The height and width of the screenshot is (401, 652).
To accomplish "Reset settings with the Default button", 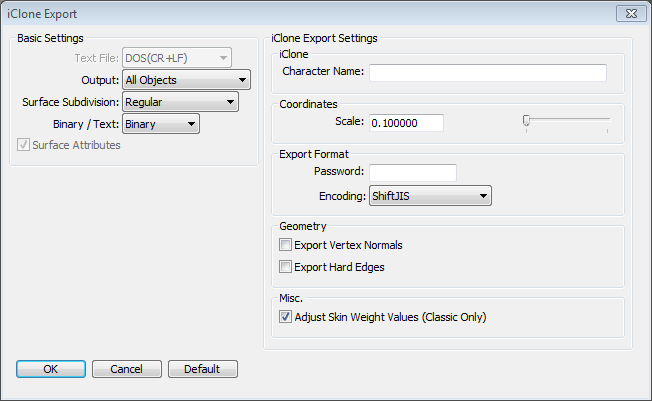I will (x=202, y=369).
